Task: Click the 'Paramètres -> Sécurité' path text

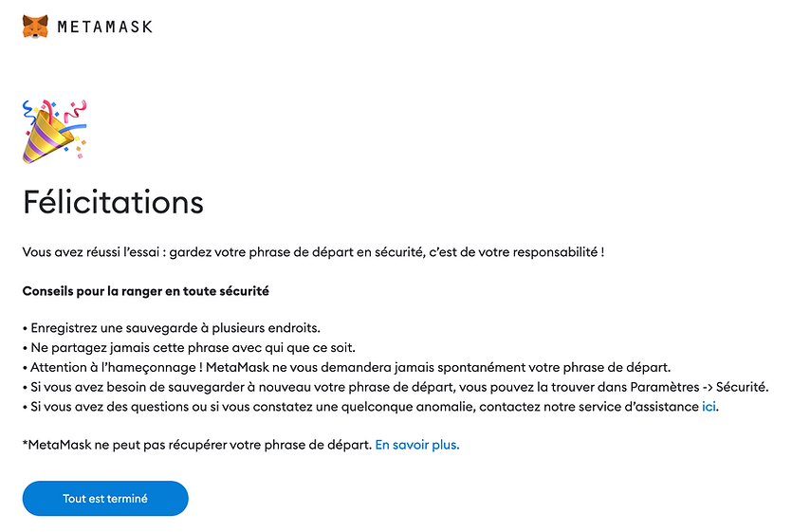Action: pyautogui.click(x=703, y=387)
